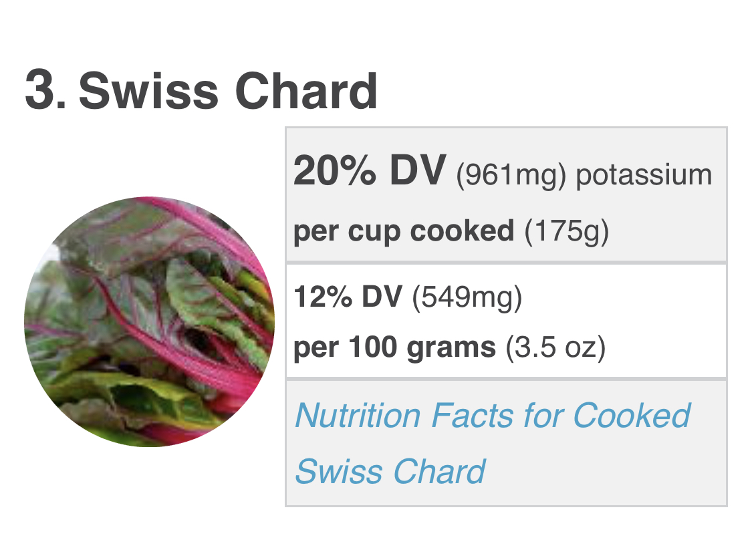The image size is (752, 560).
Task: Click the word potassium
Action: coord(644,176)
